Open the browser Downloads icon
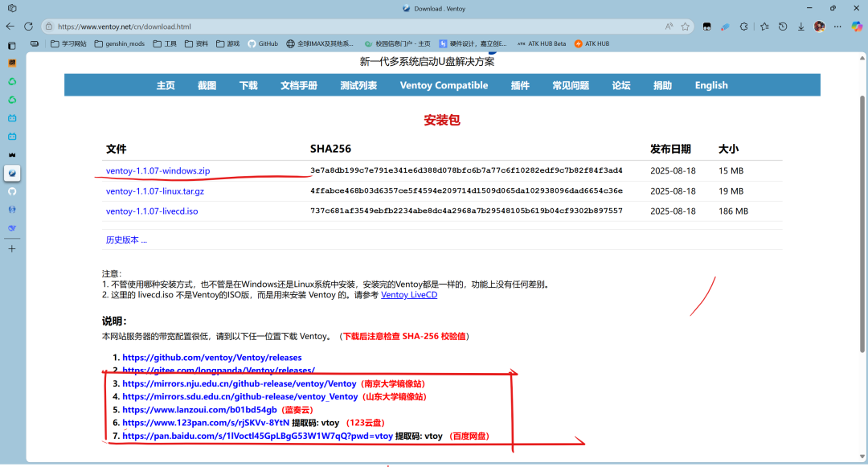 (x=800, y=27)
